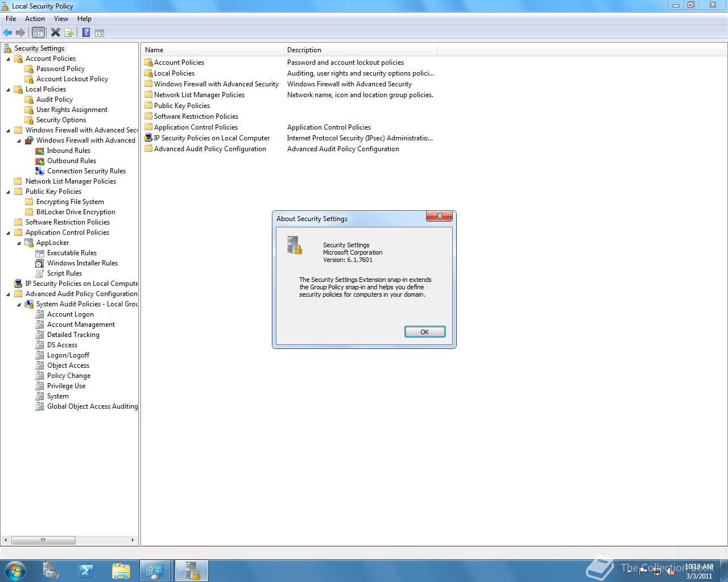Open Help via the blue question mark icon

(x=86, y=33)
